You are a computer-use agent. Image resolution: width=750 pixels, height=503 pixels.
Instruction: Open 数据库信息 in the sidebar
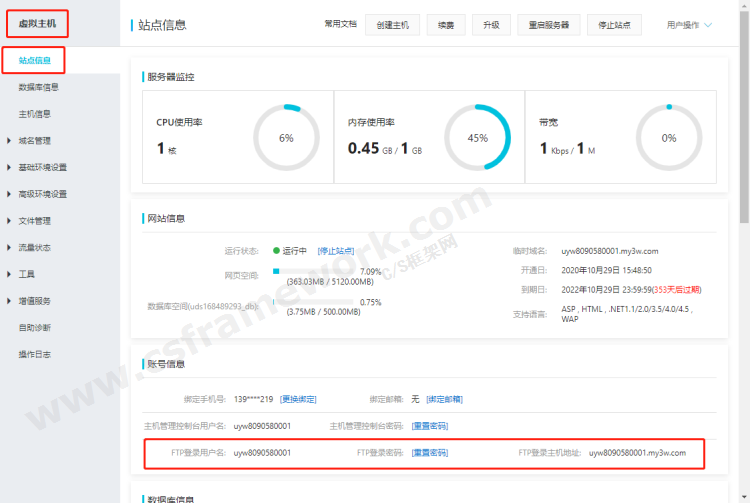coord(38,87)
